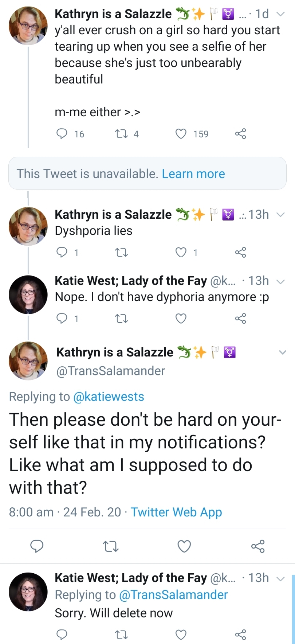Retweet the main 'Then please don't' tweet
Image resolution: width=295 pixels, height=644 pixels.
pyautogui.click(x=111, y=546)
